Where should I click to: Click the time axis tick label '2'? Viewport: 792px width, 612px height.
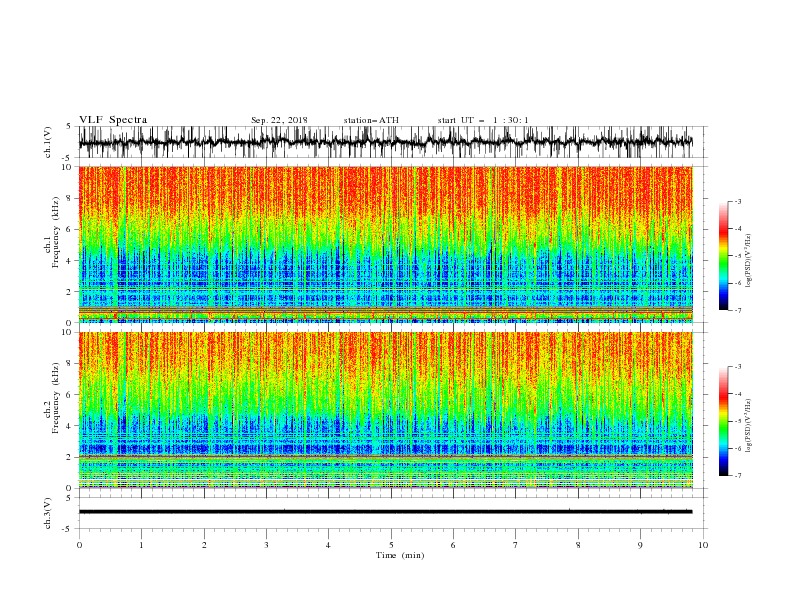coord(204,545)
